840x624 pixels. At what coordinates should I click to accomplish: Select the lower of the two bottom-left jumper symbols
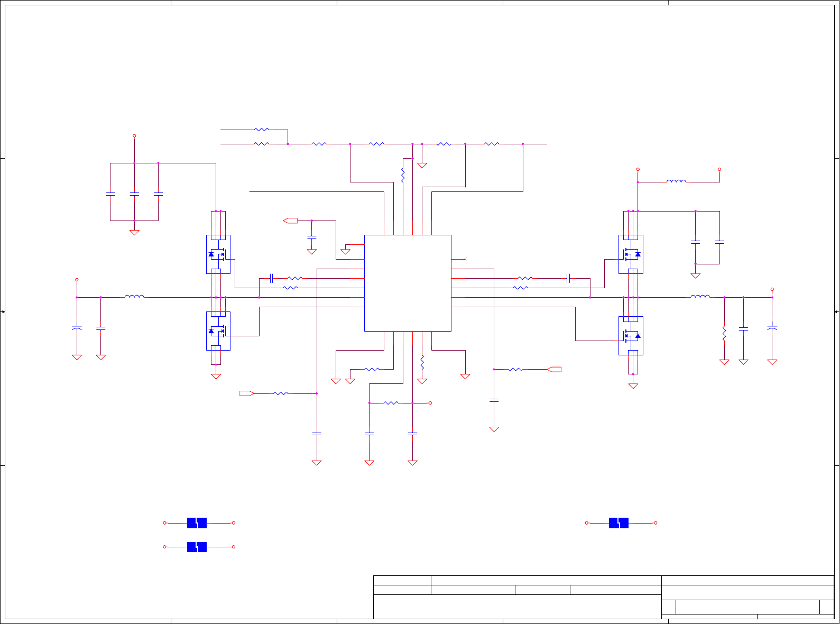(x=197, y=547)
